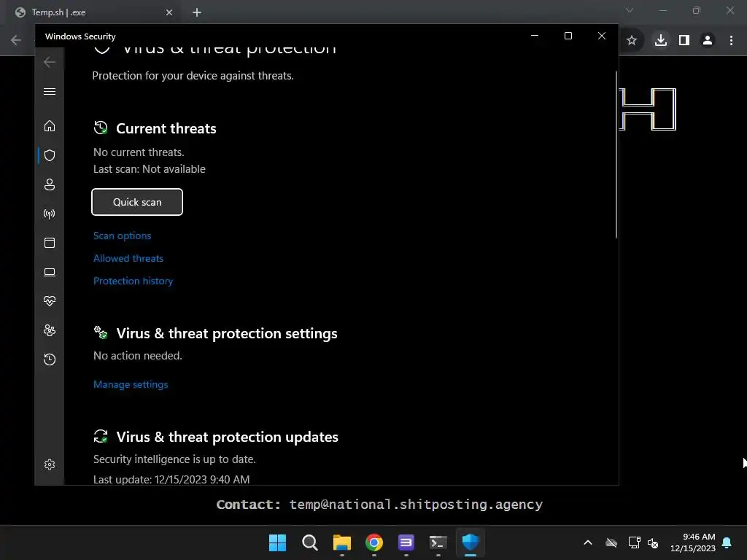The width and height of the screenshot is (747, 560).
Task: Minimize the Windows Security window
Action: point(535,36)
